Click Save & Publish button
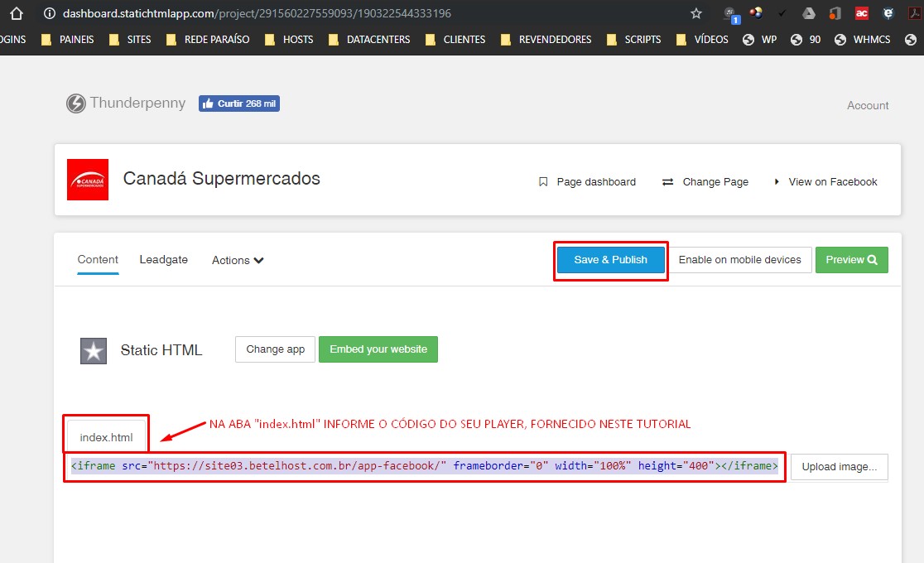The image size is (924, 563). (x=611, y=260)
